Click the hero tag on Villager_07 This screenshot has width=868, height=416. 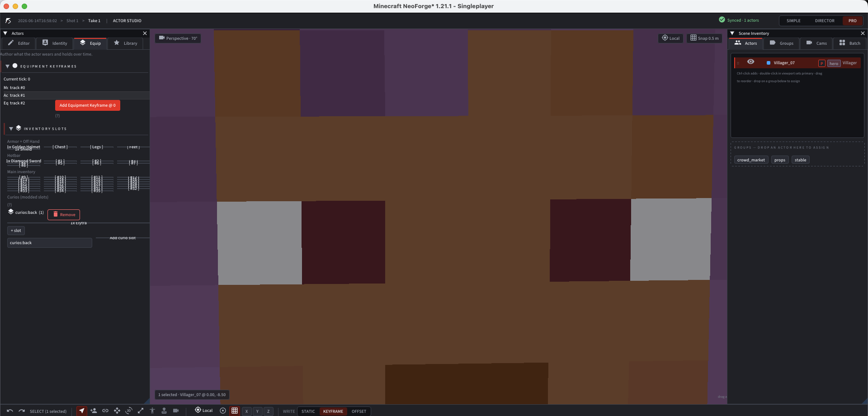[834, 63]
